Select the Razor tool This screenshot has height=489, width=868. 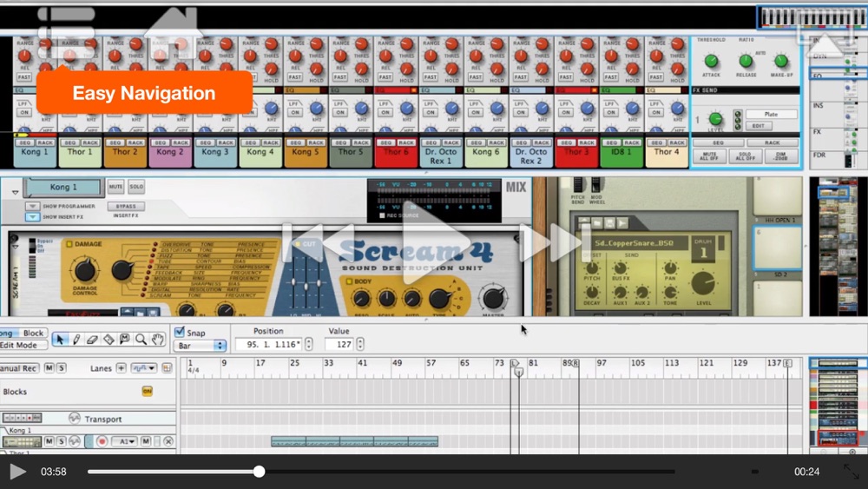108,339
